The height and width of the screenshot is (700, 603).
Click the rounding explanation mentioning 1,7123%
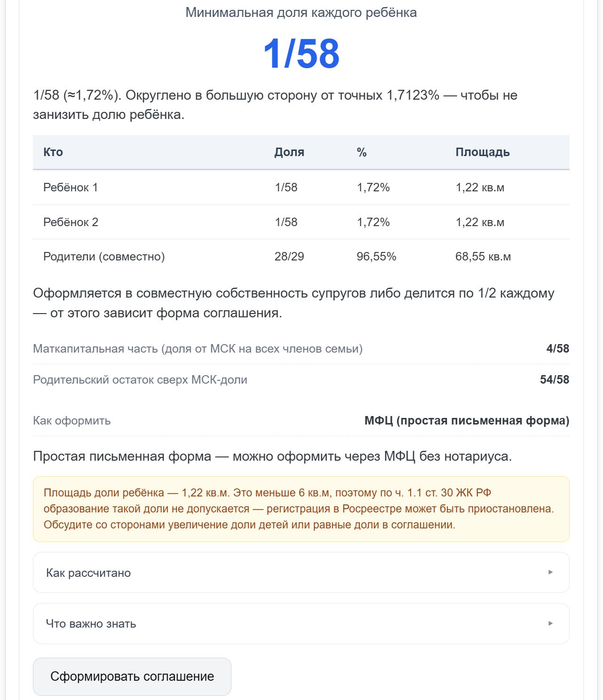tap(275, 105)
